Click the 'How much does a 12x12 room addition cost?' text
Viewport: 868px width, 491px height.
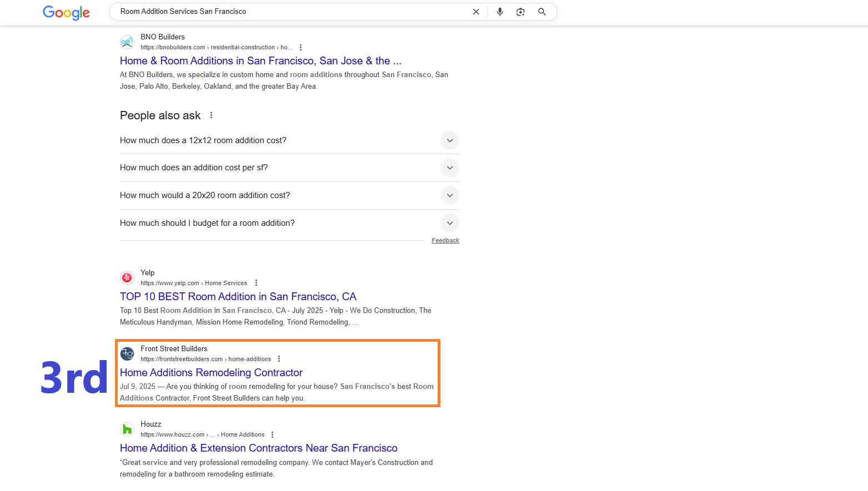[x=203, y=140]
